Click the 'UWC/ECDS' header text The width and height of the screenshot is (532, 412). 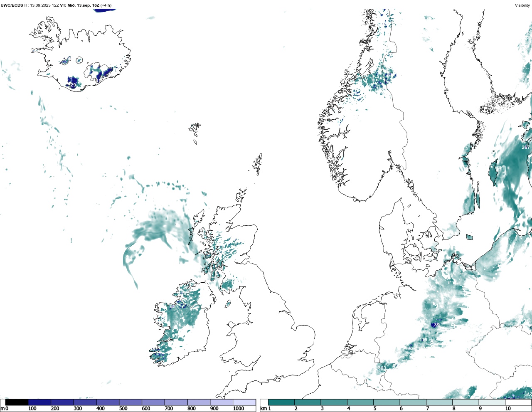(x=12, y=5)
